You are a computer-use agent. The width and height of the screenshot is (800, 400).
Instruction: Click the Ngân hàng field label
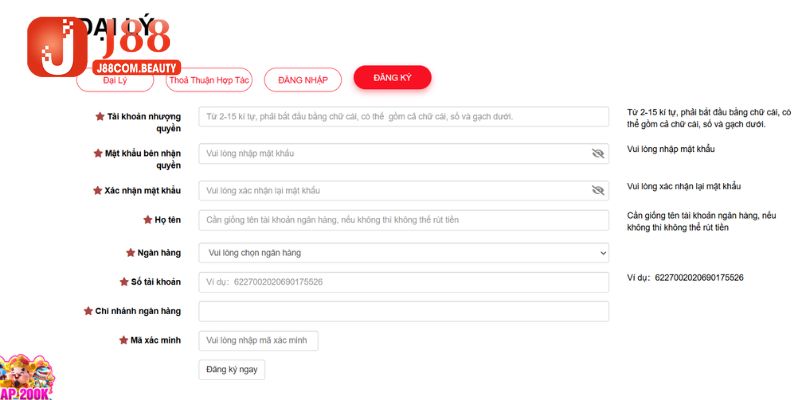point(159,253)
